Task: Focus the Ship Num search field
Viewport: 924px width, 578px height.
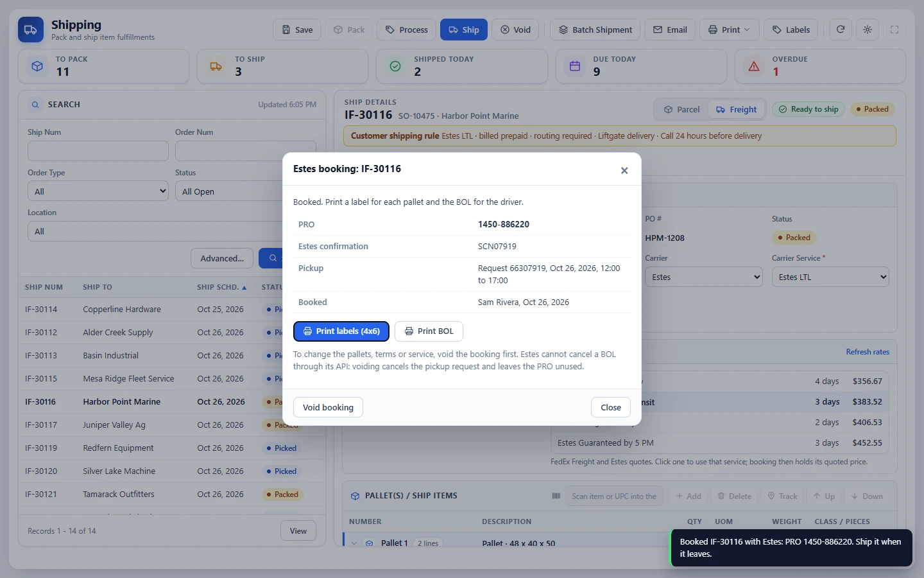Action: 98,151
